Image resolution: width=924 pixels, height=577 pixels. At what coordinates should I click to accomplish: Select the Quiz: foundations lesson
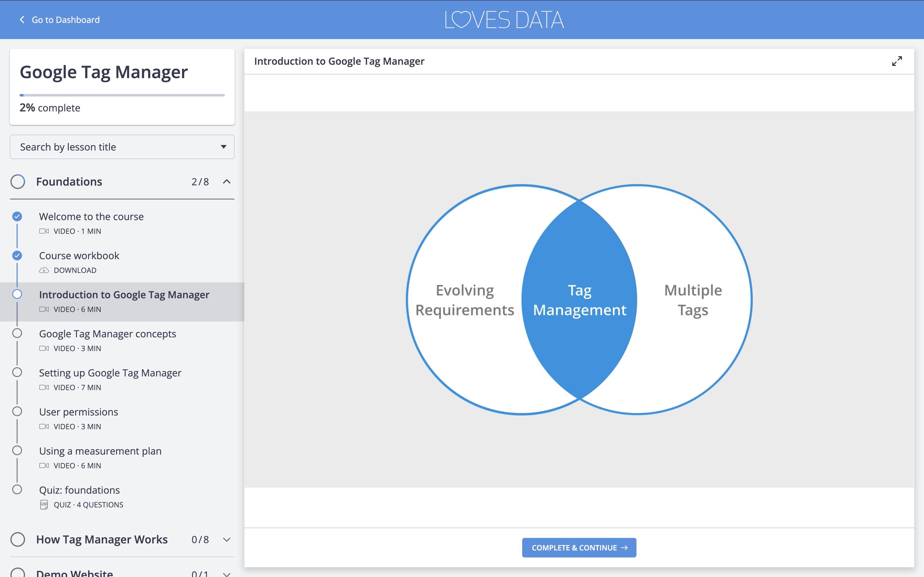tap(79, 490)
